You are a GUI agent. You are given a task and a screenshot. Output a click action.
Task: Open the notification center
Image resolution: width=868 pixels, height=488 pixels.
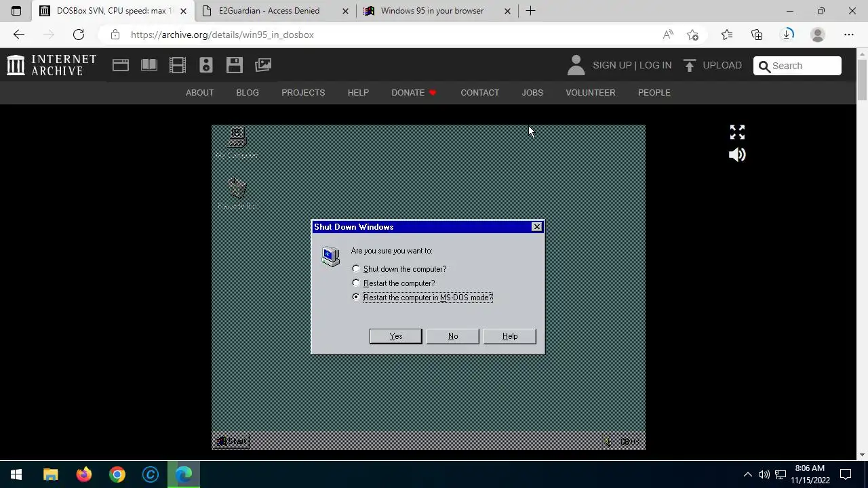click(x=846, y=474)
